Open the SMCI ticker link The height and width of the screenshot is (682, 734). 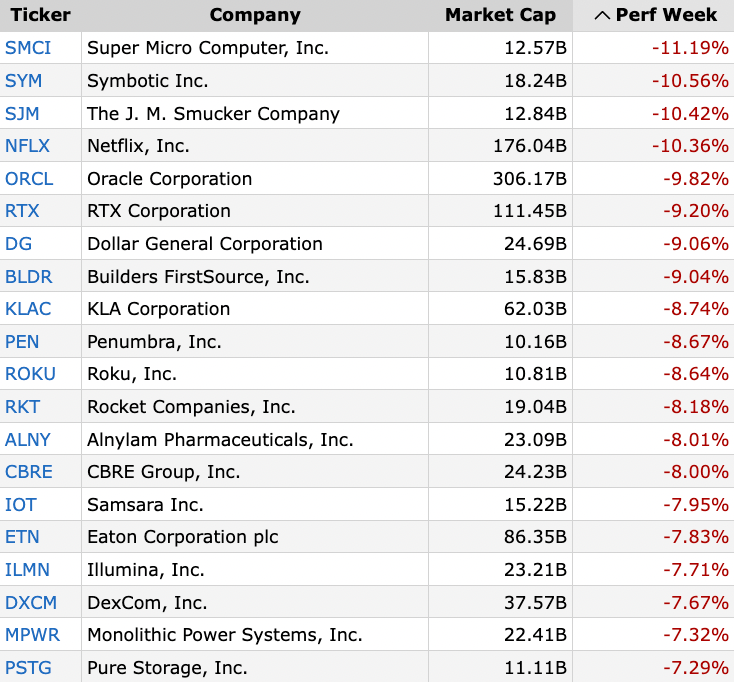[28, 48]
